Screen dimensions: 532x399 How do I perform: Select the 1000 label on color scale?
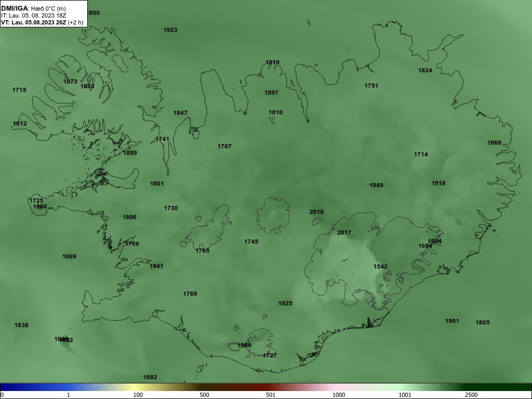(x=338, y=395)
